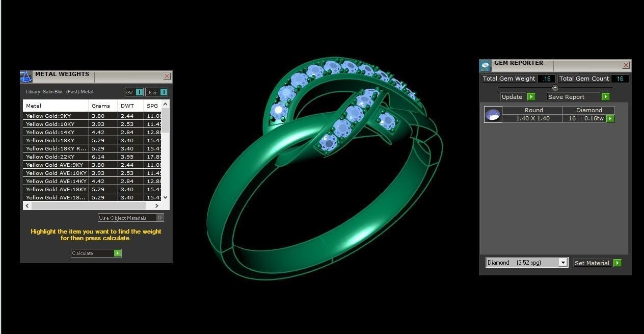Click the metal list scroll left arrow

(28, 206)
